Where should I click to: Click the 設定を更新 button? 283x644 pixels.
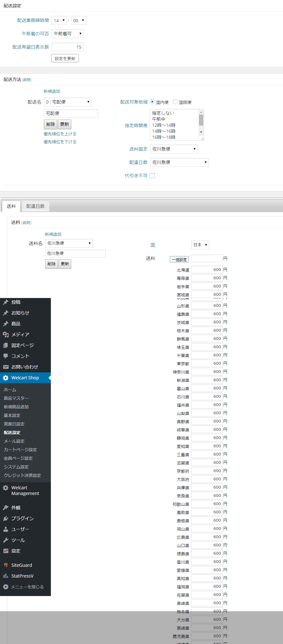click(x=65, y=58)
